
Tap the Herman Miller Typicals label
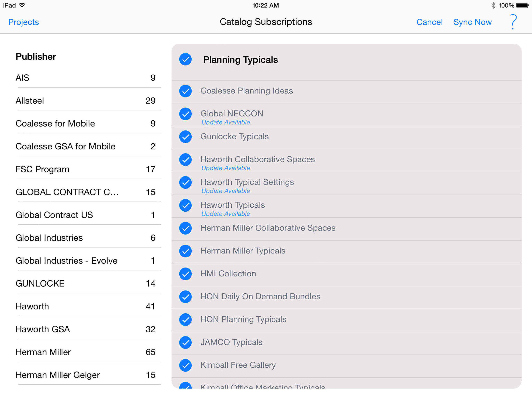[x=243, y=251]
